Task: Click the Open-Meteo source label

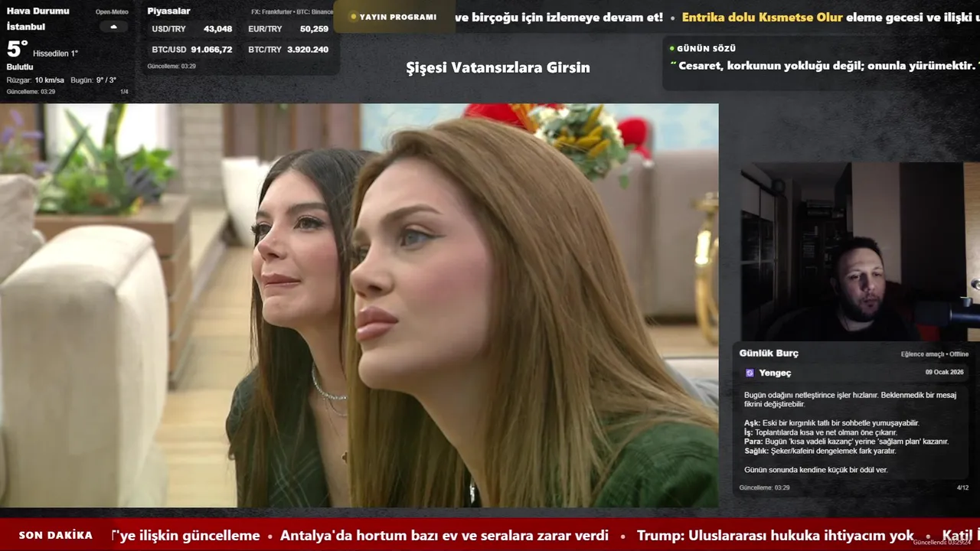Action: pyautogui.click(x=113, y=11)
